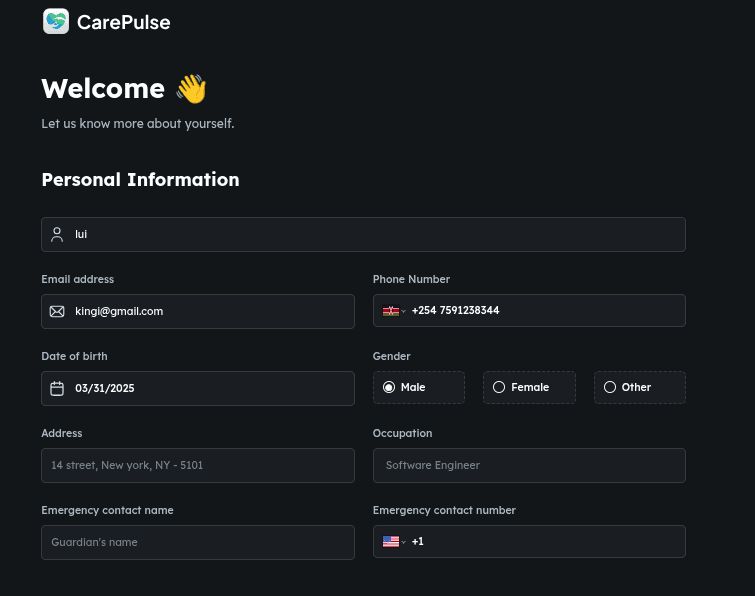The height and width of the screenshot is (596, 755).
Task: Click the Gender label
Action: tap(391, 356)
